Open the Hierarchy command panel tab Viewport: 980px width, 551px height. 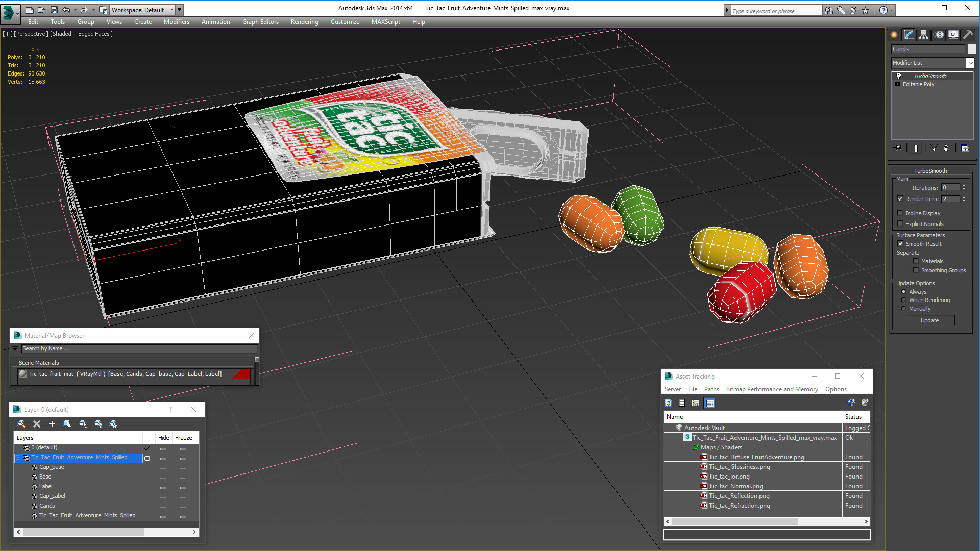point(923,35)
